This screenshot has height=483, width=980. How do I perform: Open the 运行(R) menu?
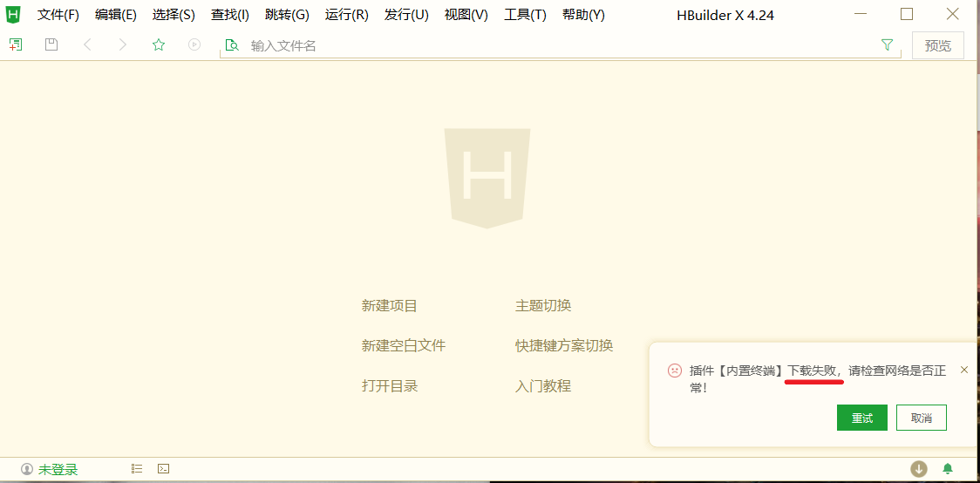[347, 15]
